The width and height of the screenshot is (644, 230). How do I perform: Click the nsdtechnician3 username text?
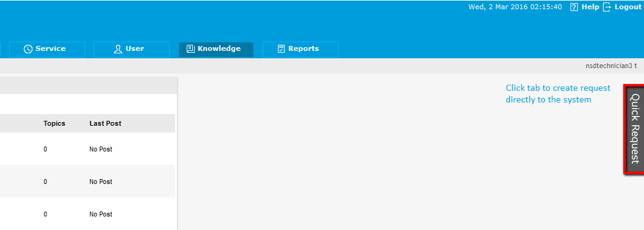click(611, 66)
